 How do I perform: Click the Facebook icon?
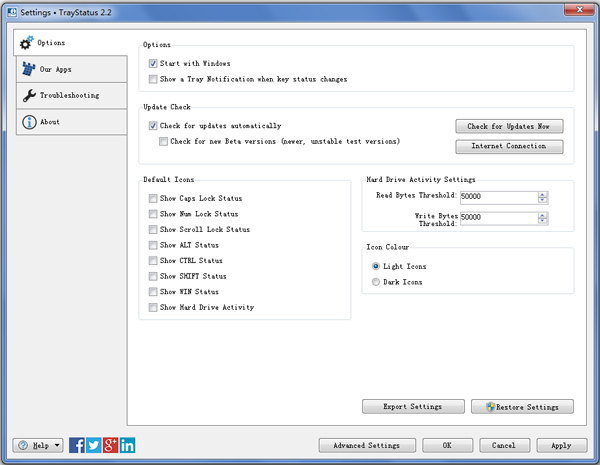[x=77, y=445]
